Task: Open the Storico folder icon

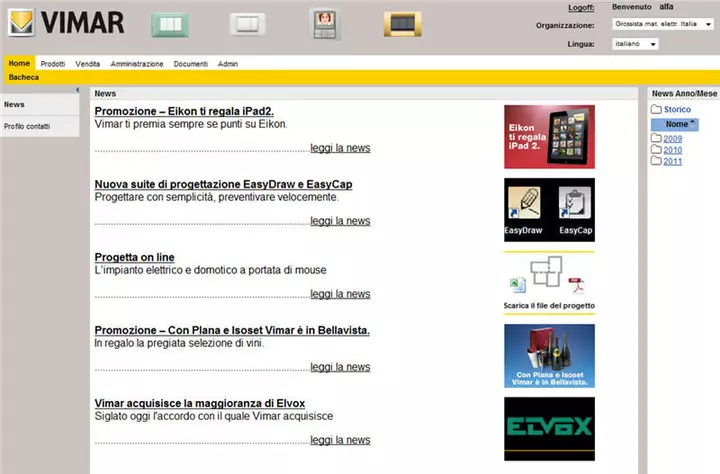Action: [x=656, y=109]
